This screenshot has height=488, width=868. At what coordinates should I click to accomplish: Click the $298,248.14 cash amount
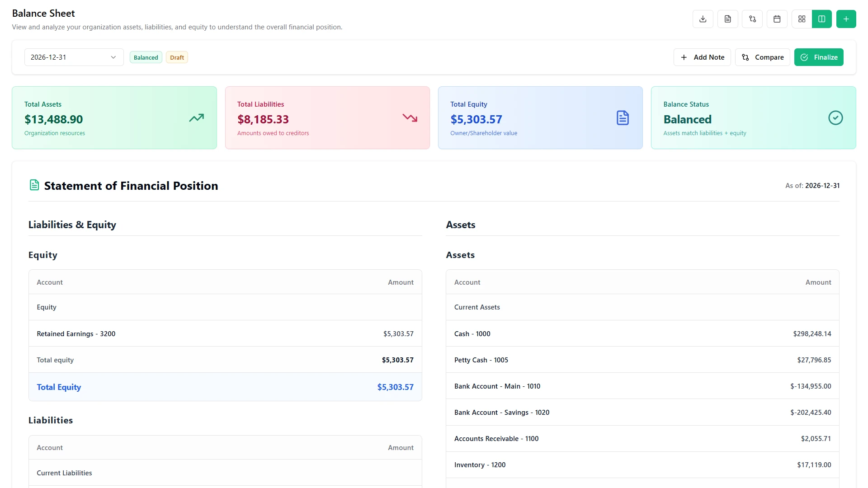pyautogui.click(x=812, y=334)
